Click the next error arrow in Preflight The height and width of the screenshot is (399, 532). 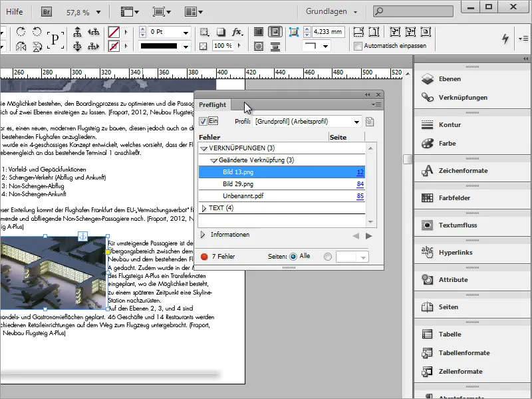pyautogui.click(x=369, y=236)
